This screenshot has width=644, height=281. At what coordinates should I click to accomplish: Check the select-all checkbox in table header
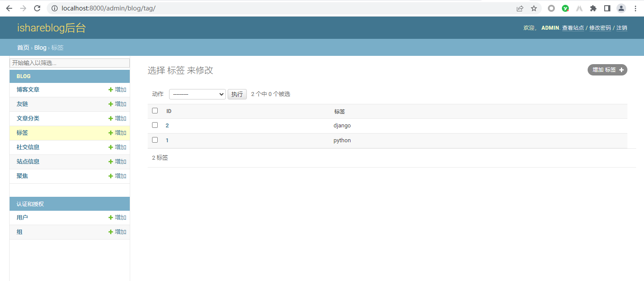[155, 111]
